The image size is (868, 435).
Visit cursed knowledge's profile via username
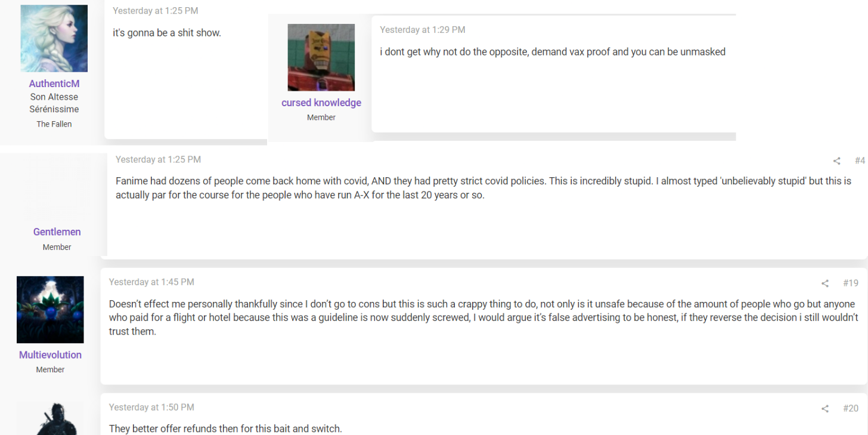tap(321, 103)
